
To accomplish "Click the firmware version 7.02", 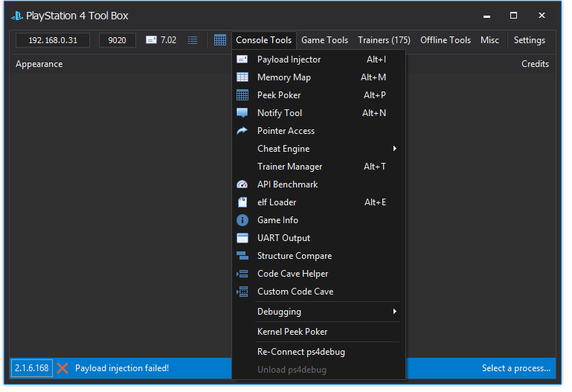I will click(168, 40).
